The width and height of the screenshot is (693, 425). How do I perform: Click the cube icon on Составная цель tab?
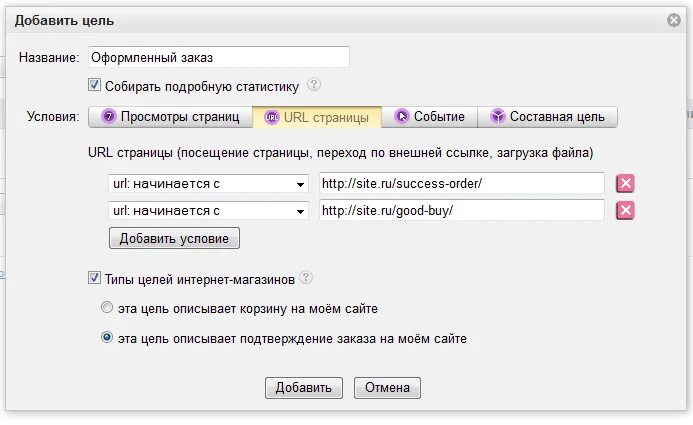point(497,117)
